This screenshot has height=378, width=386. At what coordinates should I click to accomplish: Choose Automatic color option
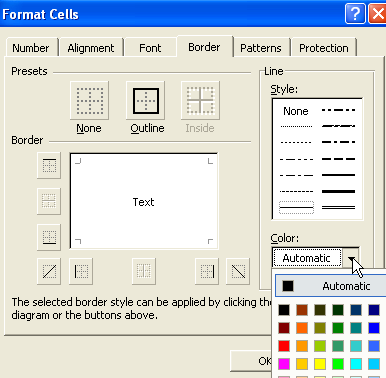pyautogui.click(x=331, y=286)
